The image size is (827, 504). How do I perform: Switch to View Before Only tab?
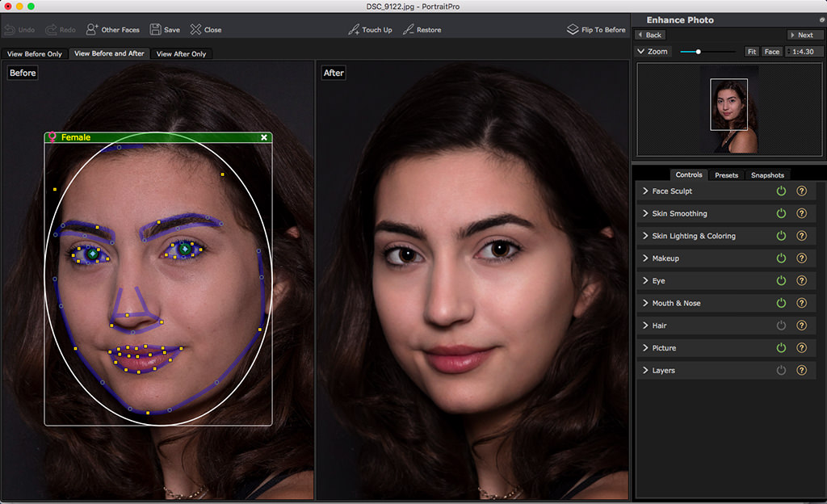(35, 54)
